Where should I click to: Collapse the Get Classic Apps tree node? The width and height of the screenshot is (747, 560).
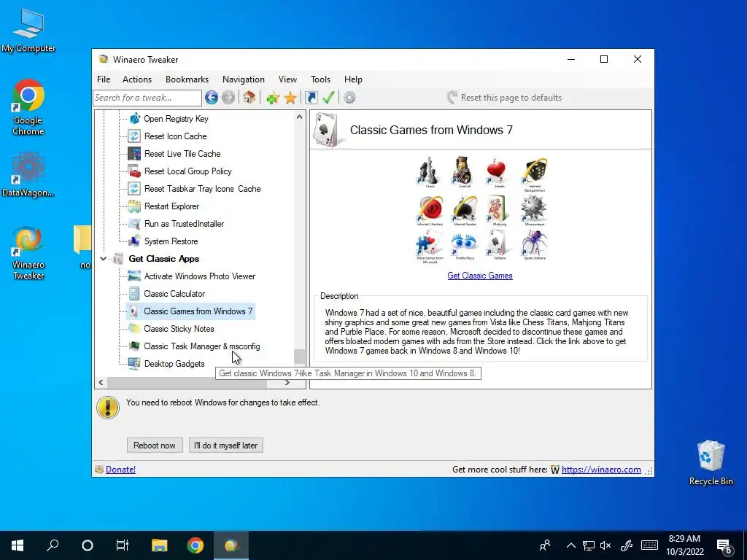103,259
